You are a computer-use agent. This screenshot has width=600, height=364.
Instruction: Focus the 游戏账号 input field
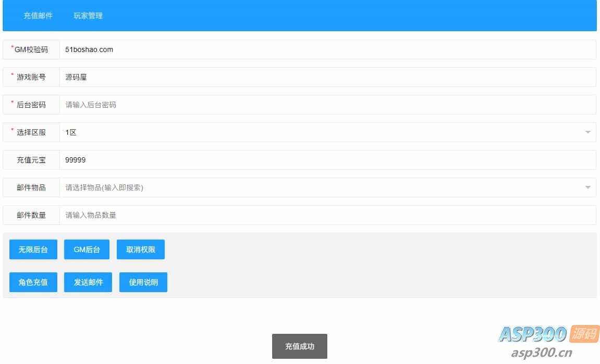327,77
